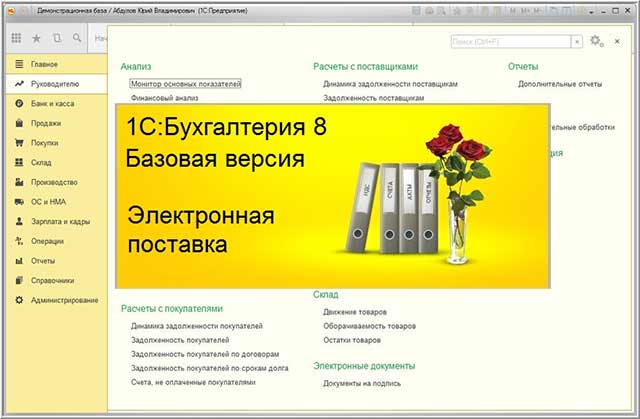
Task: Close the functions panel with X
Action: (x=617, y=41)
